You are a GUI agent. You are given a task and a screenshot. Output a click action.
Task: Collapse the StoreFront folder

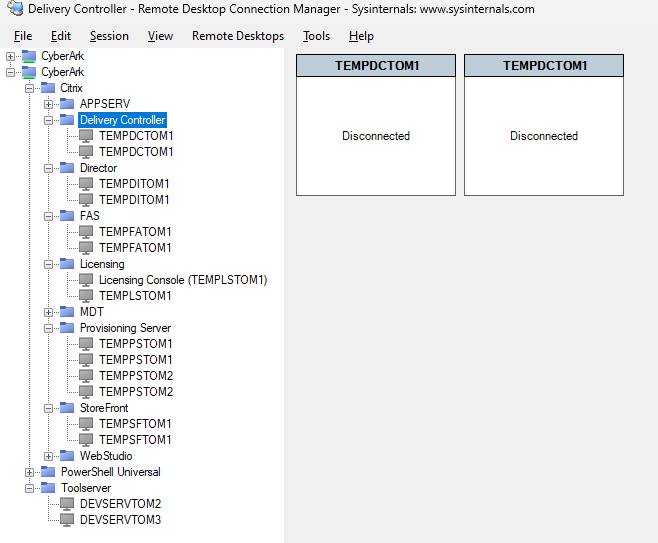click(x=49, y=409)
